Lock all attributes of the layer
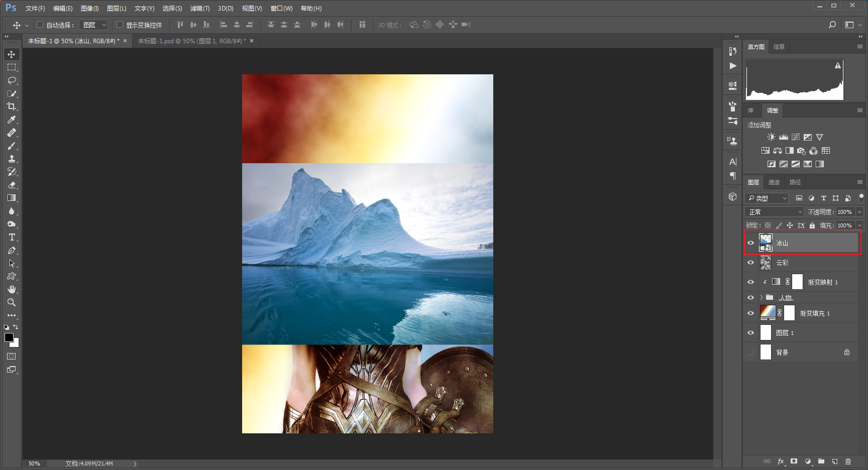The height and width of the screenshot is (470, 868). point(812,225)
